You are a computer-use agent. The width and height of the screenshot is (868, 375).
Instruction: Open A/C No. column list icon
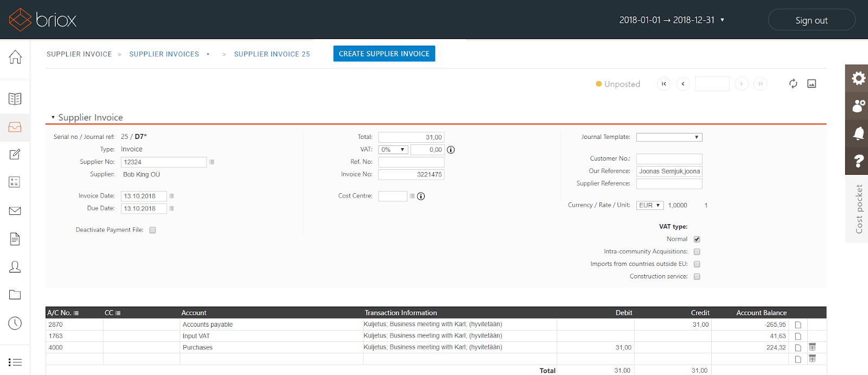click(76, 313)
